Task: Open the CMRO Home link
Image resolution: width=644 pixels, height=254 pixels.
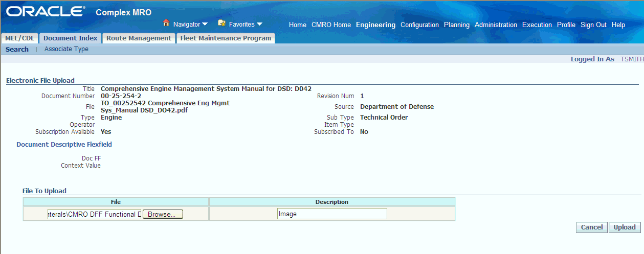Action: pos(331,25)
